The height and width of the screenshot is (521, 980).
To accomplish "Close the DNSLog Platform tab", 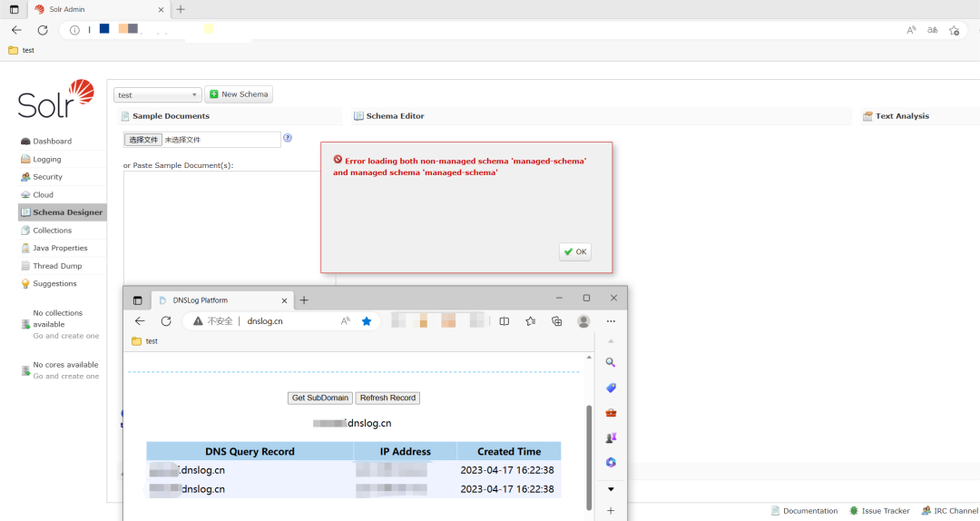I will pos(284,300).
